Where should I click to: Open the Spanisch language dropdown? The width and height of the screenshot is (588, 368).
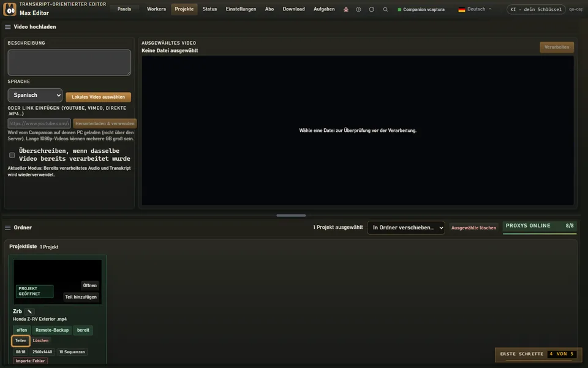(35, 96)
